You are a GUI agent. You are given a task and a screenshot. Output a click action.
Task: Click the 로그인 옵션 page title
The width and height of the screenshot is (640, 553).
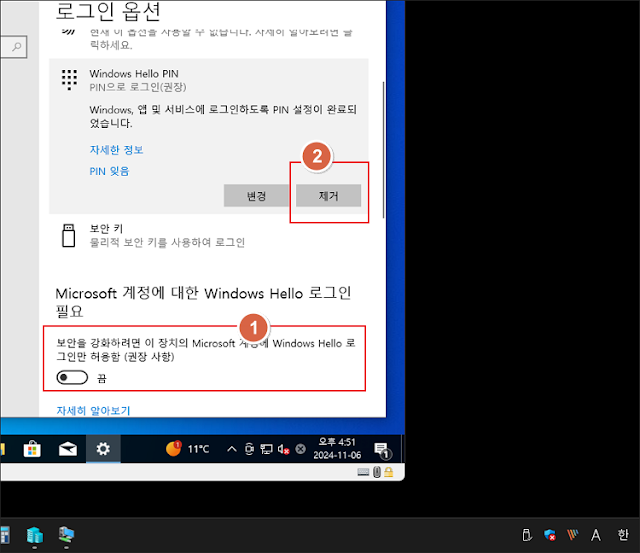108,11
